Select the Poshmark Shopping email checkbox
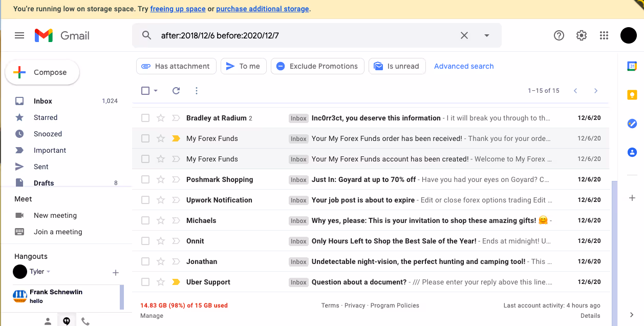Viewport: 644px width, 326px height. [x=145, y=179]
